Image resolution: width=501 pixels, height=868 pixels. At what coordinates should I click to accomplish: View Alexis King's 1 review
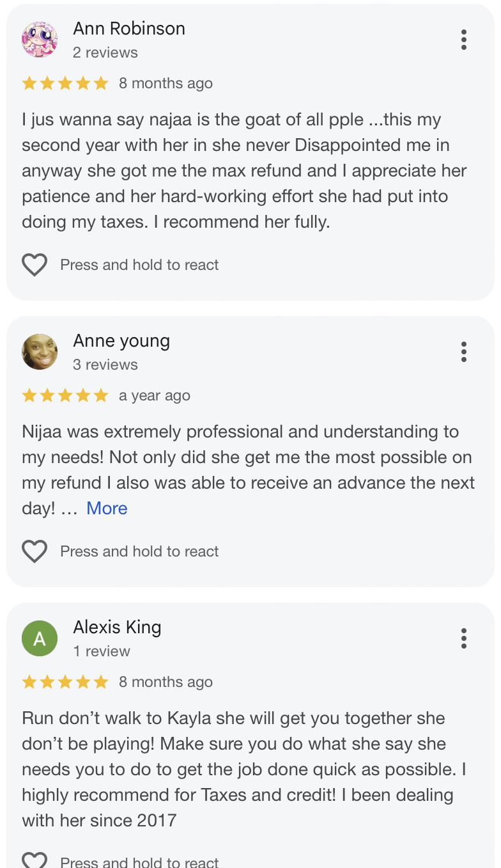102,651
